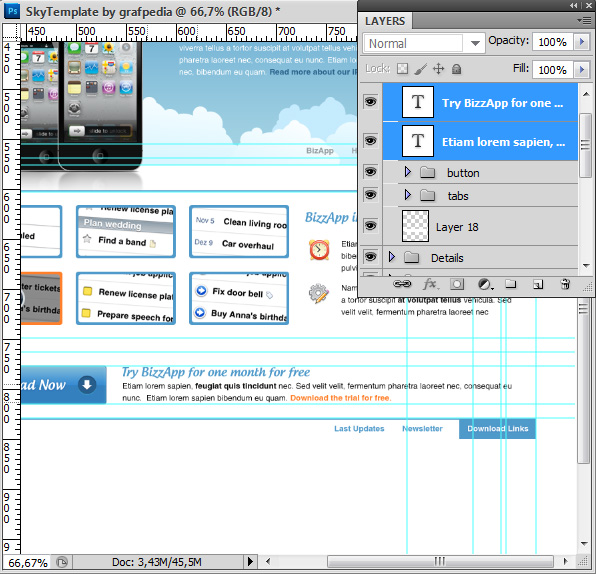Create a new group folder icon
This screenshot has width=596, height=574.
[x=510, y=284]
